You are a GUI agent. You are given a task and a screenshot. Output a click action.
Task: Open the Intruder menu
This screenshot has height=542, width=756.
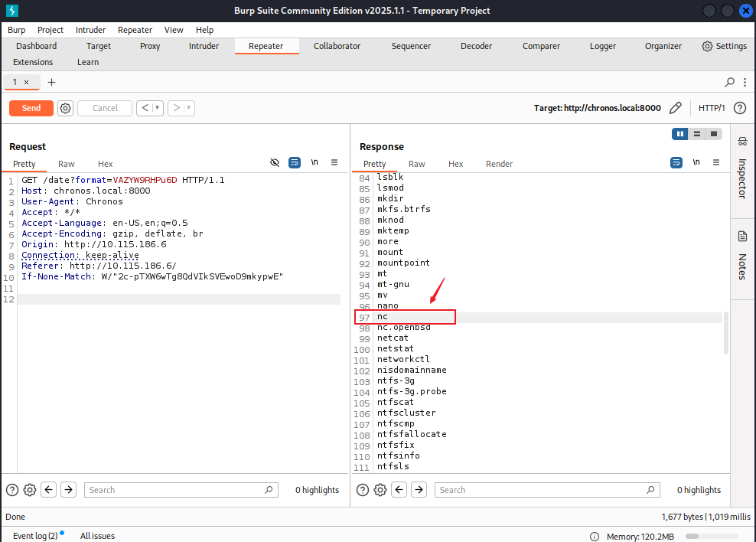pyautogui.click(x=90, y=30)
